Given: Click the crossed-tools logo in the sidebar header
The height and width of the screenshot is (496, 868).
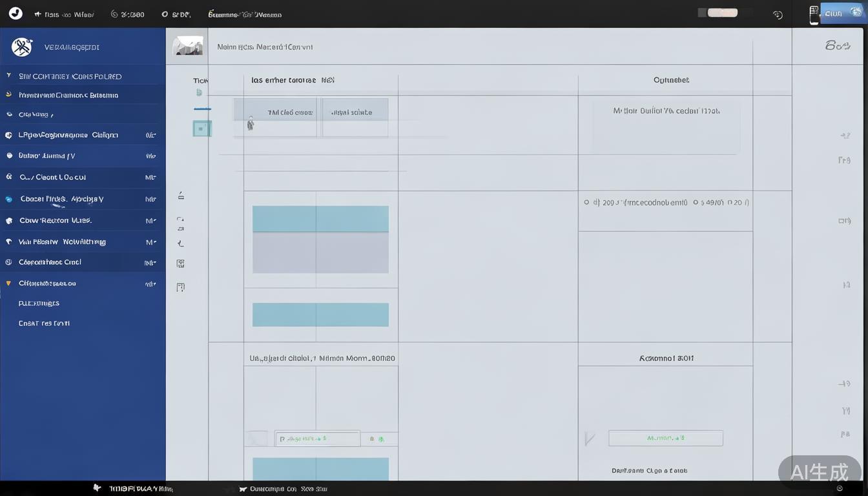Looking at the screenshot, I should coord(22,47).
